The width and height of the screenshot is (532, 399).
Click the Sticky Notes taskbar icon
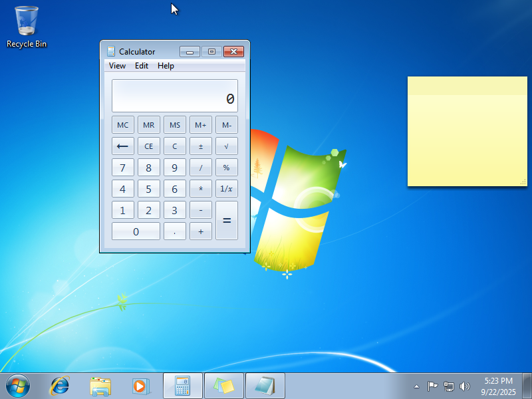(224, 386)
